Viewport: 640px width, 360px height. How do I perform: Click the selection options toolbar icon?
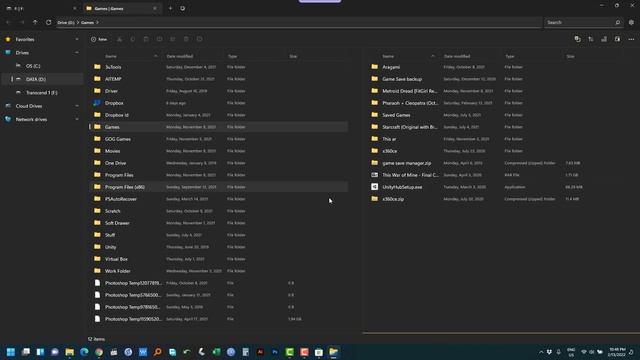point(577,39)
